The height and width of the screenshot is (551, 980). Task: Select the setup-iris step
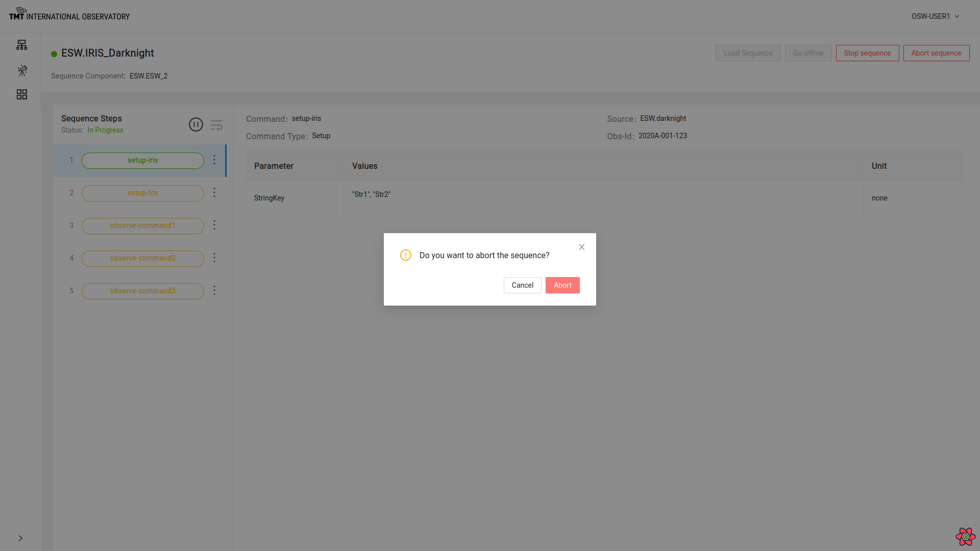point(143,161)
